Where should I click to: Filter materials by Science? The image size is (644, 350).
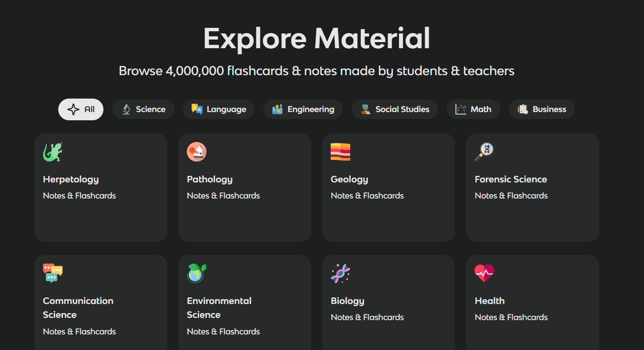(x=143, y=109)
